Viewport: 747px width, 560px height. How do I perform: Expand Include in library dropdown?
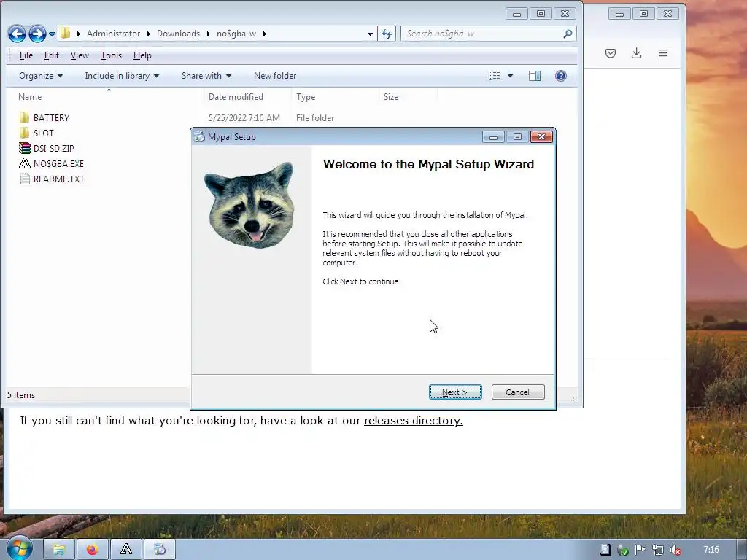(122, 76)
